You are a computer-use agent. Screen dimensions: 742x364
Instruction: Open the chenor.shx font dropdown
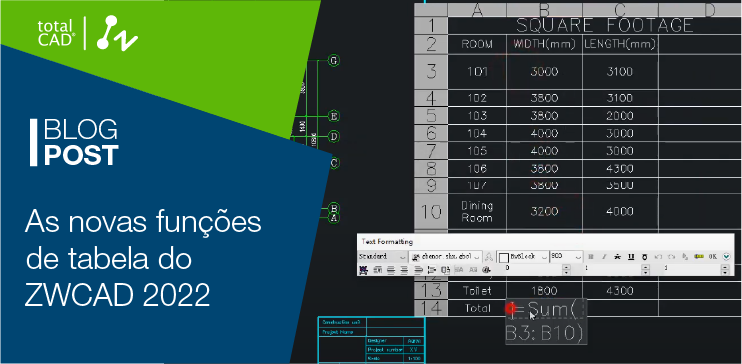447,257
